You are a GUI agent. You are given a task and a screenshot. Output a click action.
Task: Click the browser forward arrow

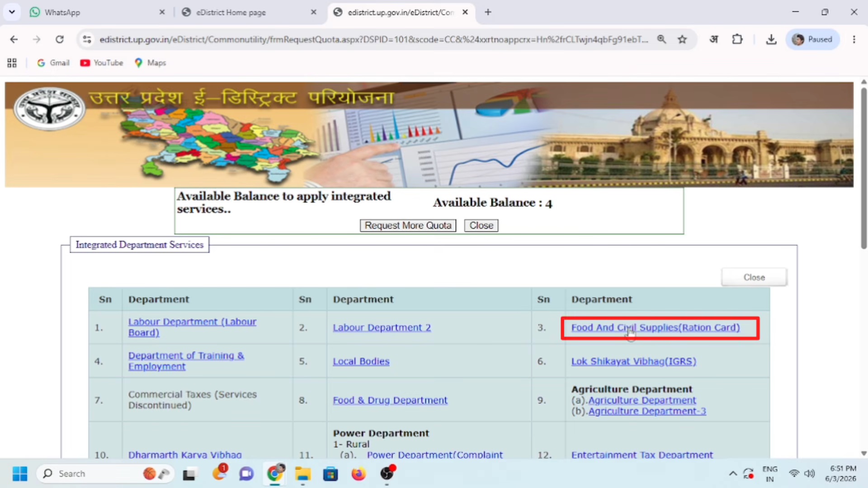(x=36, y=39)
